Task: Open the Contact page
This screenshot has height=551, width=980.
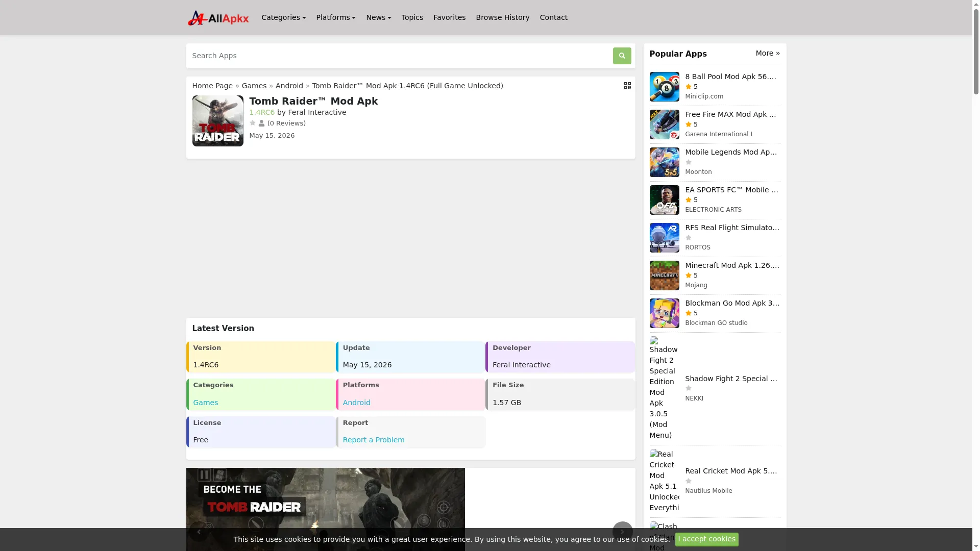Action: pyautogui.click(x=553, y=17)
